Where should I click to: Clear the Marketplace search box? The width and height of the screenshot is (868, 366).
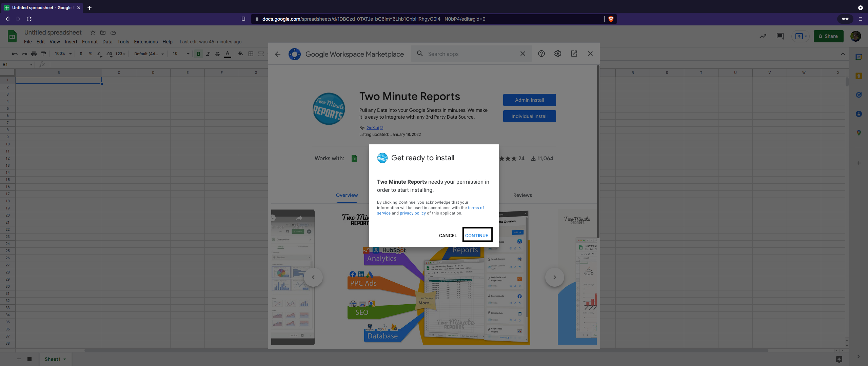click(x=523, y=54)
